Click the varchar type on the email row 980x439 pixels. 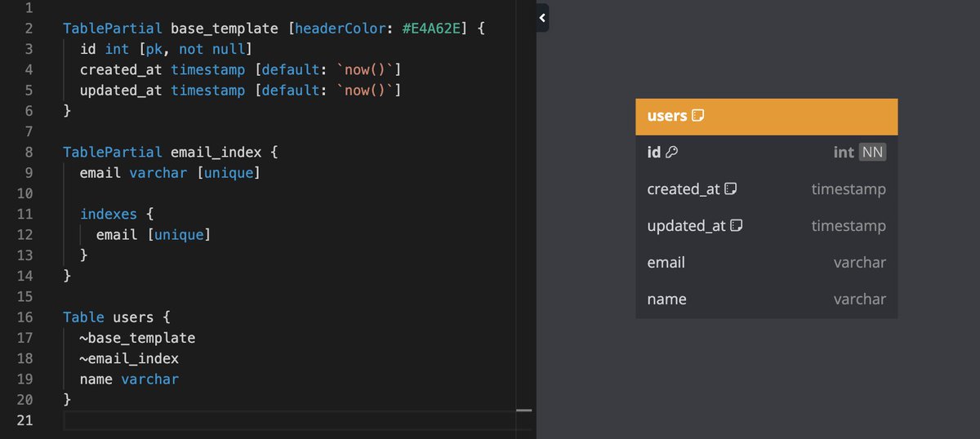(x=859, y=263)
